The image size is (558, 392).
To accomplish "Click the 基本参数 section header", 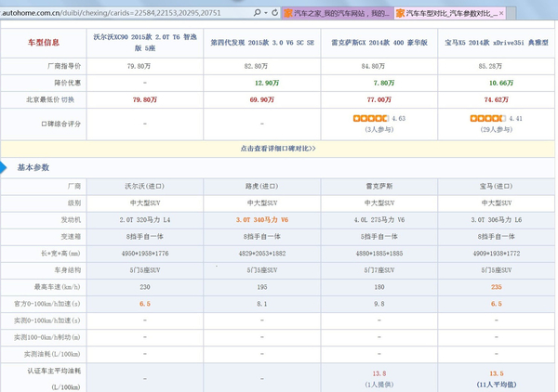I will point(33,167).
